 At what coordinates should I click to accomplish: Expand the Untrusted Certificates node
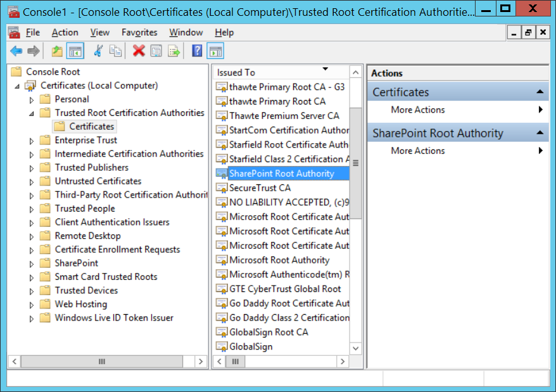32,182
